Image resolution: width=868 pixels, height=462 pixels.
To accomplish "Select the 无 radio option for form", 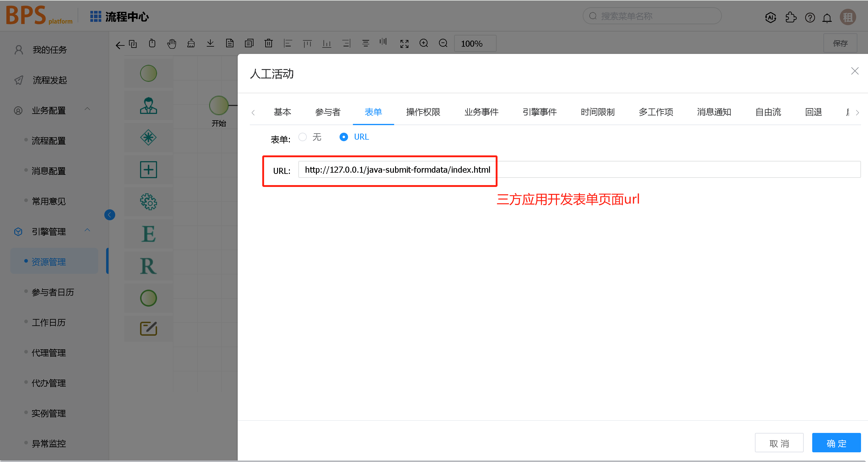I will click(303, 137).
